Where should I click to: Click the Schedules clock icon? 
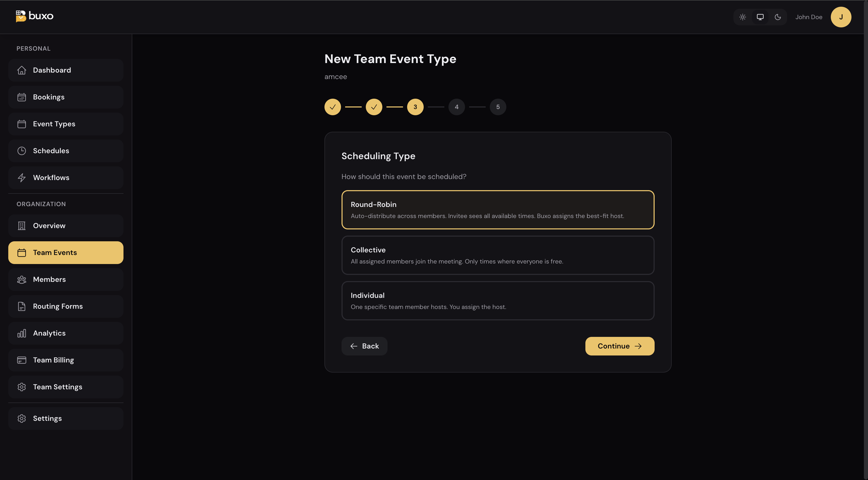(21, 151)
